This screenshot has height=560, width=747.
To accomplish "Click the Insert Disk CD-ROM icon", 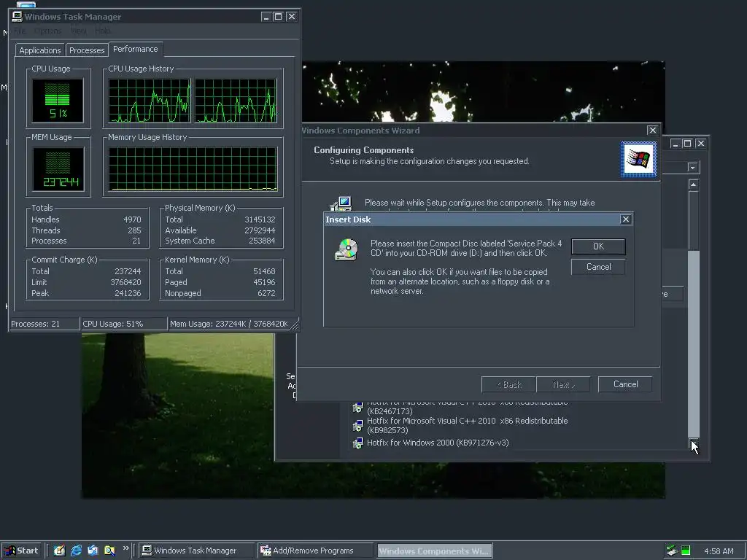I will [347, 249].
